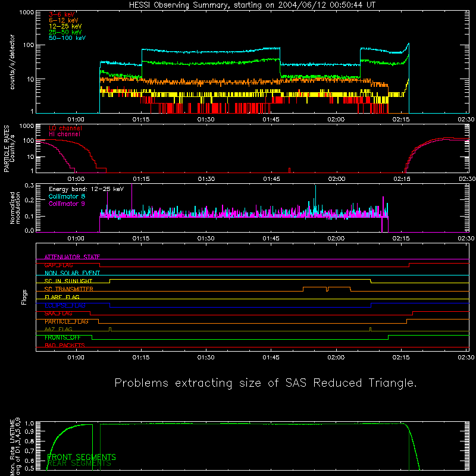Select the HI channel legend label
The height and width of the screenshot is (476, 476).
click(x=64, y=134)
